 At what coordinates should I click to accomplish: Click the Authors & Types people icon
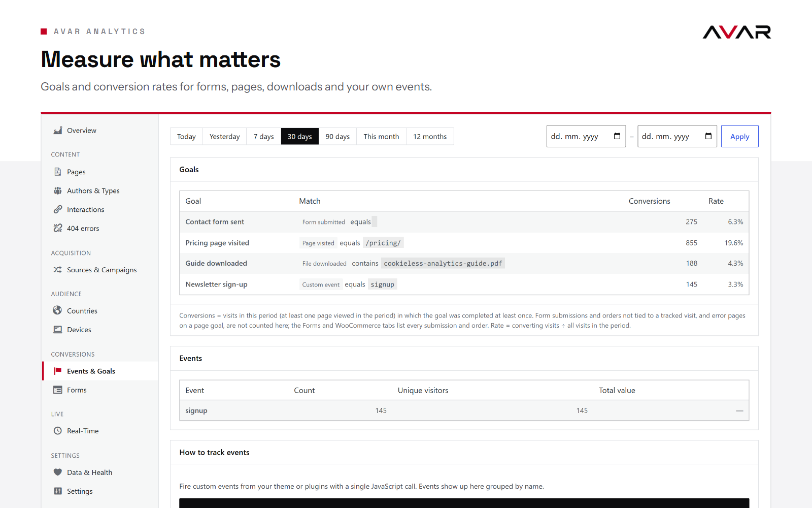point(58,190)
